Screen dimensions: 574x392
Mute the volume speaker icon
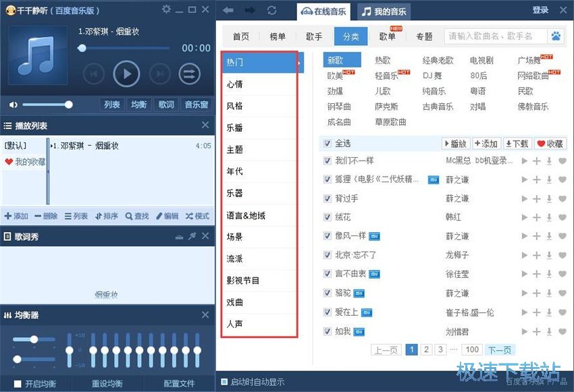(14, 105)
